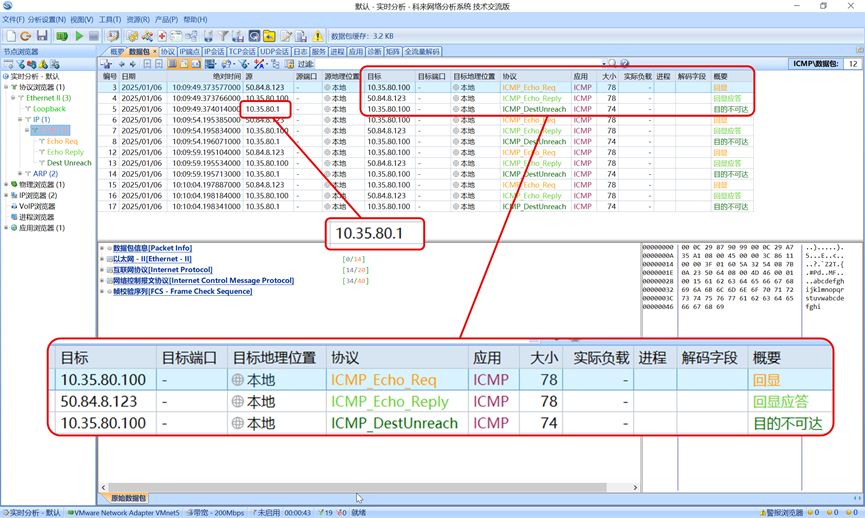Switch to the 全流量解码 tab
Viewport: 865px width, 518px height.
click(x=422, y=51)
